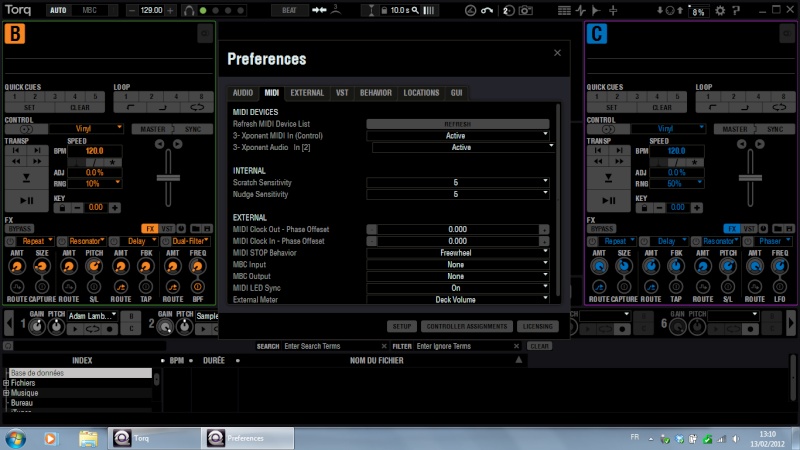
Task: Skip to next track on Deck B
Action: (37, 151)
